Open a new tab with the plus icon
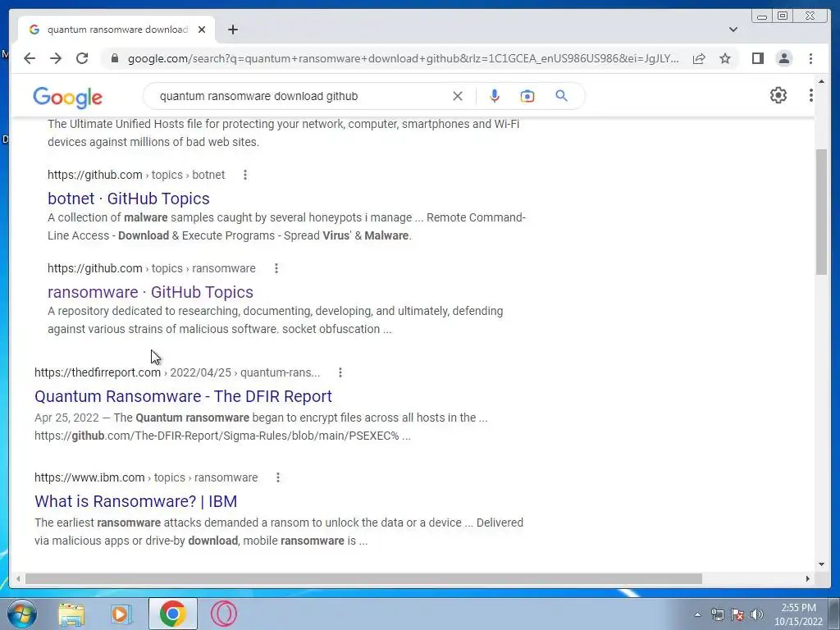Viewport: 840px width, 630px height. click(x=232, y=30)
